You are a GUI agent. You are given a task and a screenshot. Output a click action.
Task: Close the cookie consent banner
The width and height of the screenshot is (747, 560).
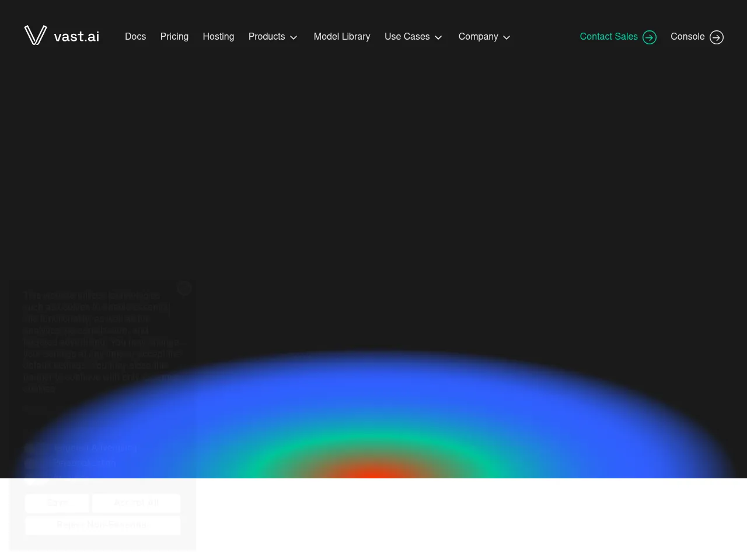coord(184,288)
